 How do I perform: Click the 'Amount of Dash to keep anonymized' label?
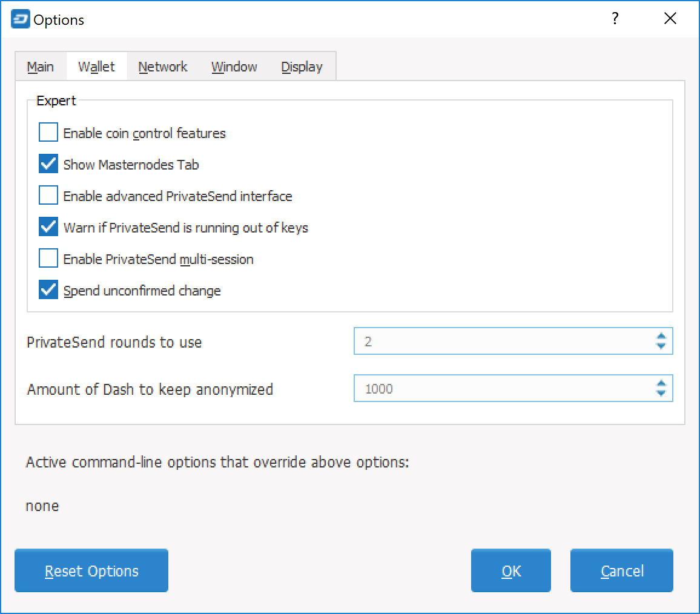point(150,389)
